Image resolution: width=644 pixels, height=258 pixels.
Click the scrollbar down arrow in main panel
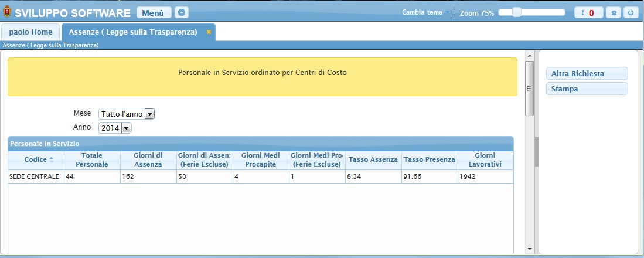(530, 249)
